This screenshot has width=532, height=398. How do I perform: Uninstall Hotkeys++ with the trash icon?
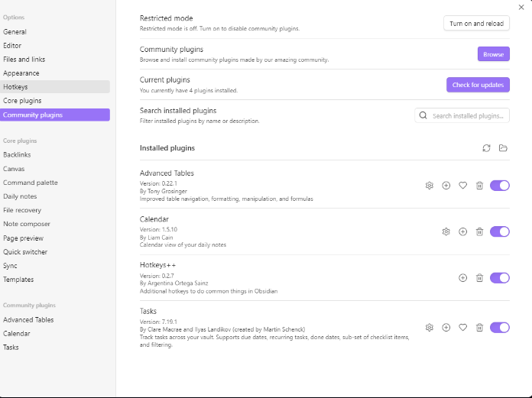click(x=479, y=278)
